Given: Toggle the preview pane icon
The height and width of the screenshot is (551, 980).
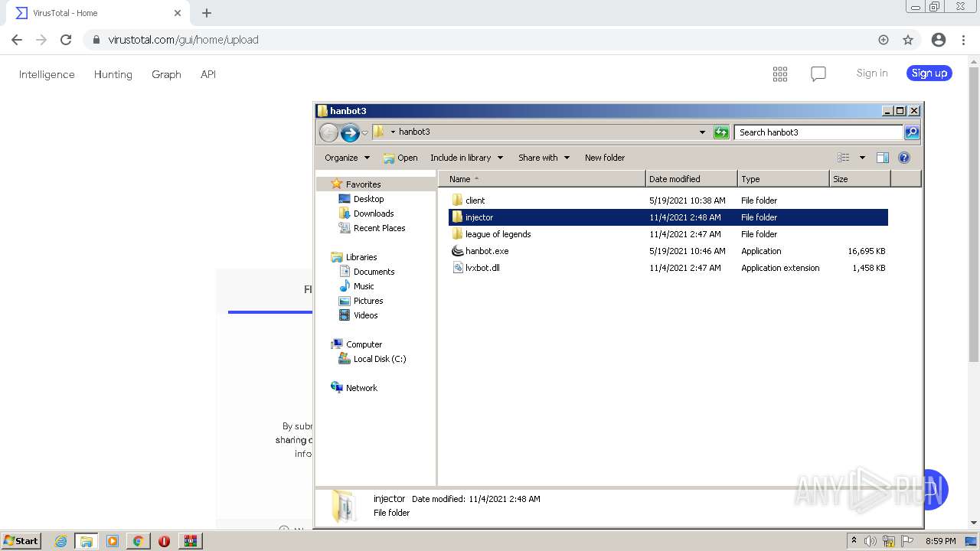Looking at the screenshot, I should pyautogui.click(x=883, y=158).
